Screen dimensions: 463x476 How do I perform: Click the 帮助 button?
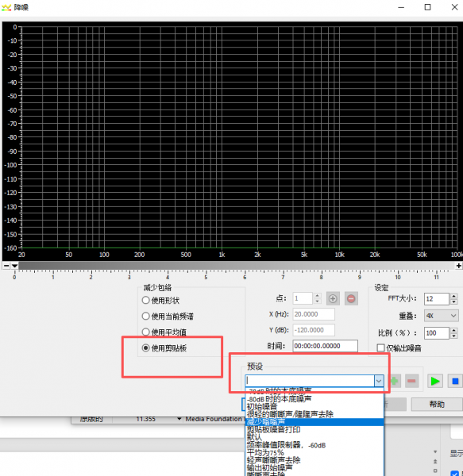click(437, 405)
